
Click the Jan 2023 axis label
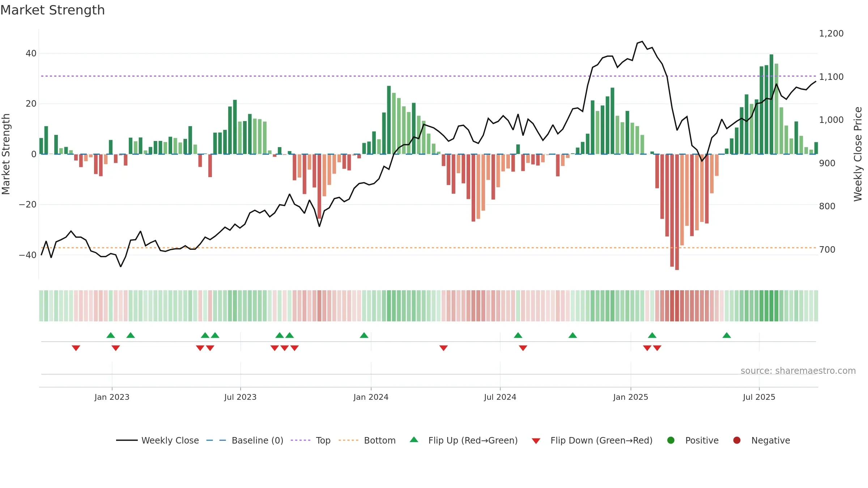click(x=112, y=397)
